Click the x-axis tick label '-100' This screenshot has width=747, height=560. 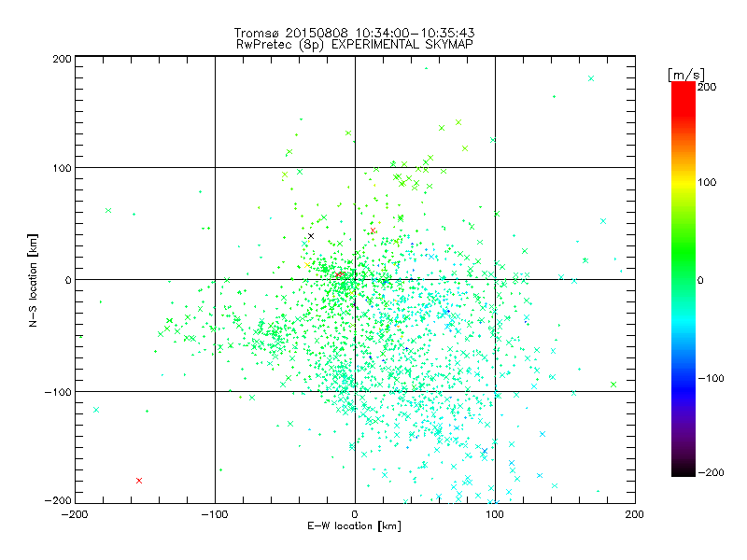pos(215,514)
